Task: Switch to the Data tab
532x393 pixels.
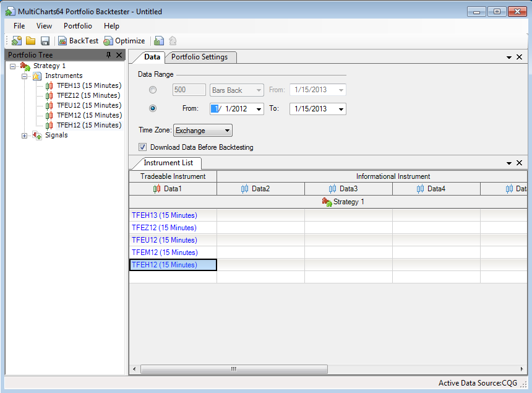Action: coord(152,57)
